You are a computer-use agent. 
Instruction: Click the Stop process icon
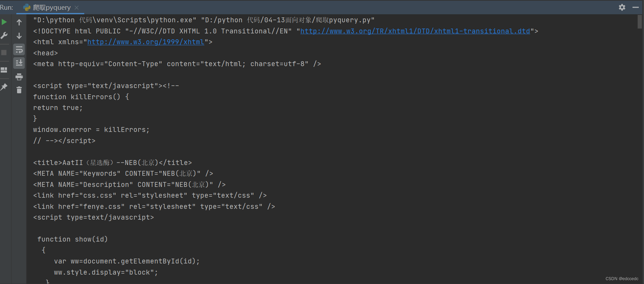tap(4, 52)
